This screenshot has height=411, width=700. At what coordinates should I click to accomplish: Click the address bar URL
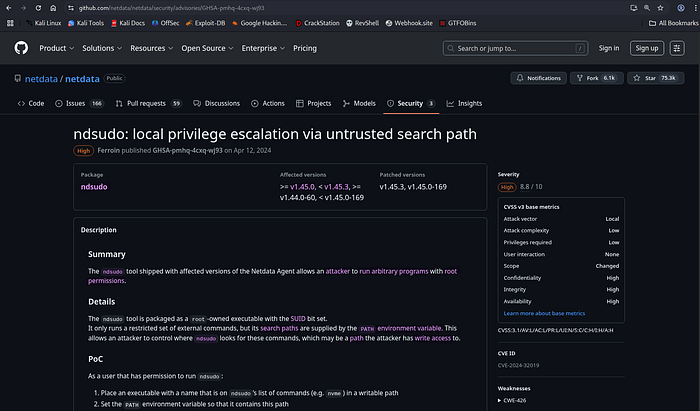click(172, 8)
